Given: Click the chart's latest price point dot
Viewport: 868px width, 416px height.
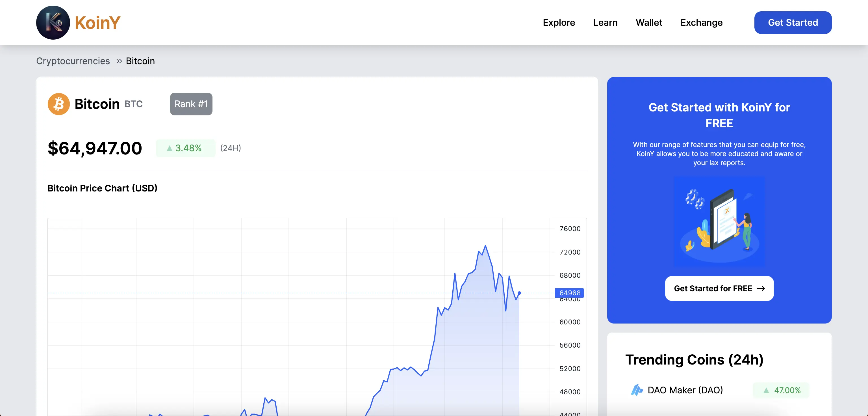Looking at the screenshot, I should pos(519,293).
